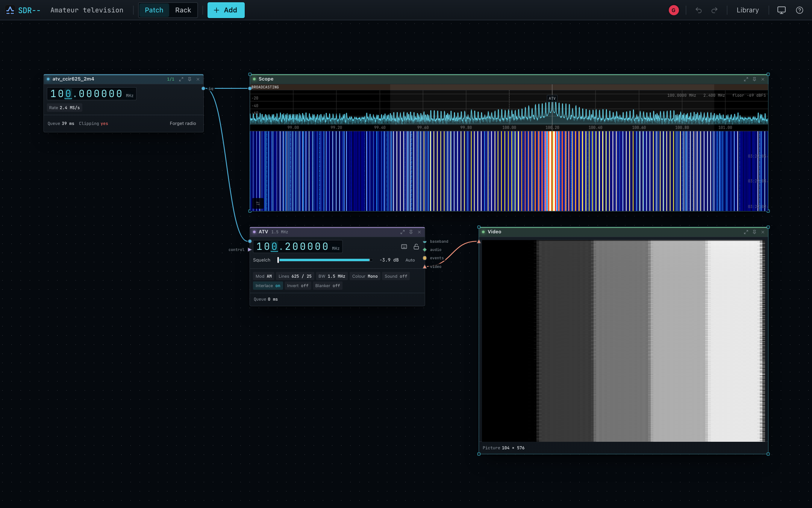Click the undo arrow in top bar
The image size is (812, 508).
coord(698,10)
